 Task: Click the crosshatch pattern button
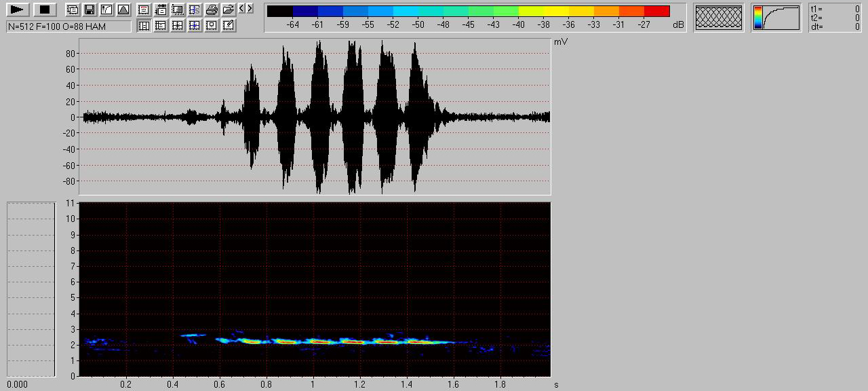click(719, 18)
